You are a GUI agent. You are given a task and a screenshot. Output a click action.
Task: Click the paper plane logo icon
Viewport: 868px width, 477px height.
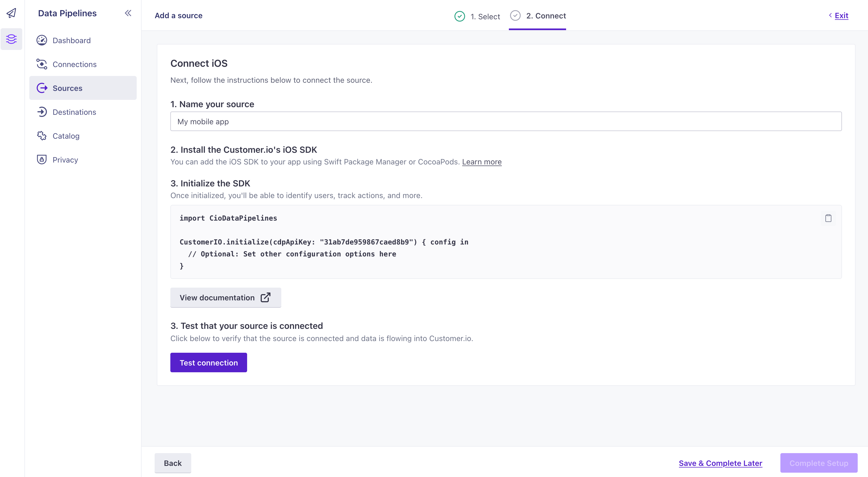click(11, 13)
